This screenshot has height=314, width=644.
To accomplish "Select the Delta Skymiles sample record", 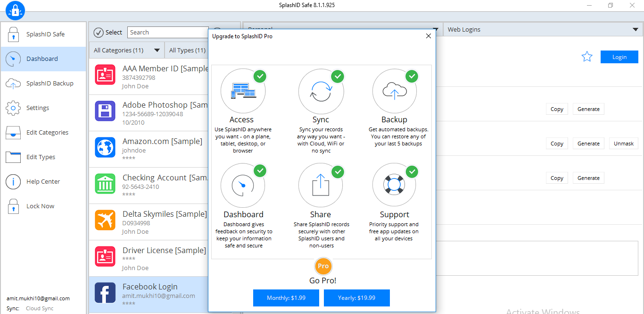I will point(149,222).
